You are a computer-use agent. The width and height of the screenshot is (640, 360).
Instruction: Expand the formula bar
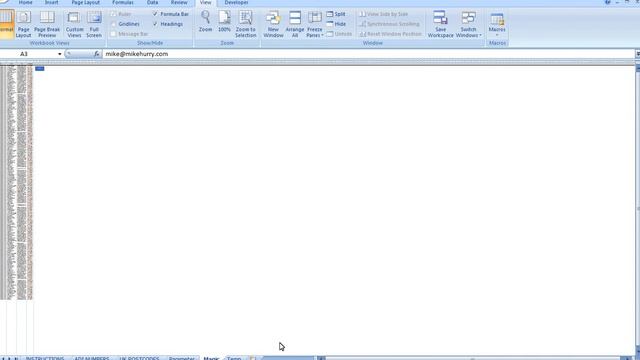pos(638,54)
